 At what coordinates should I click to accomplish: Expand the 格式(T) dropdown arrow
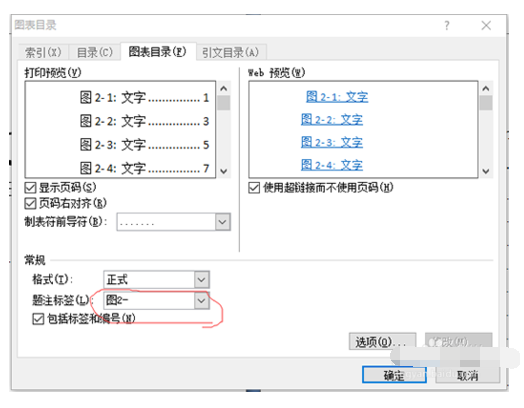(202, 279)
